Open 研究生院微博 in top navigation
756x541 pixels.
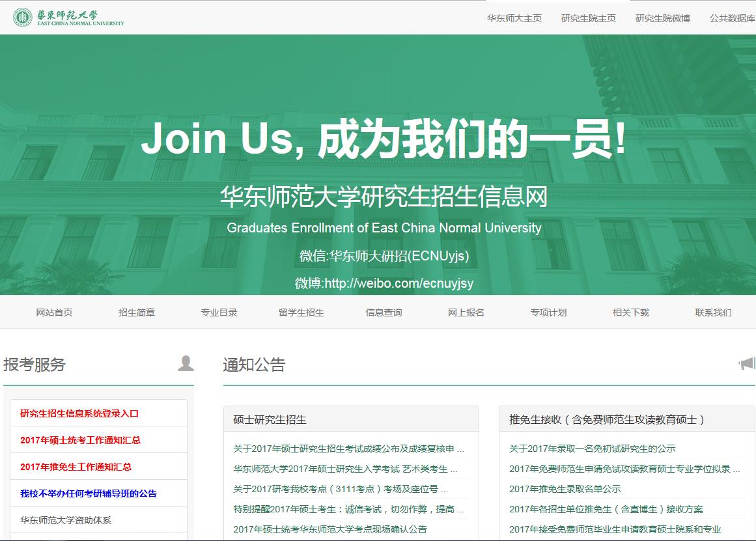(x=662, y=18)
